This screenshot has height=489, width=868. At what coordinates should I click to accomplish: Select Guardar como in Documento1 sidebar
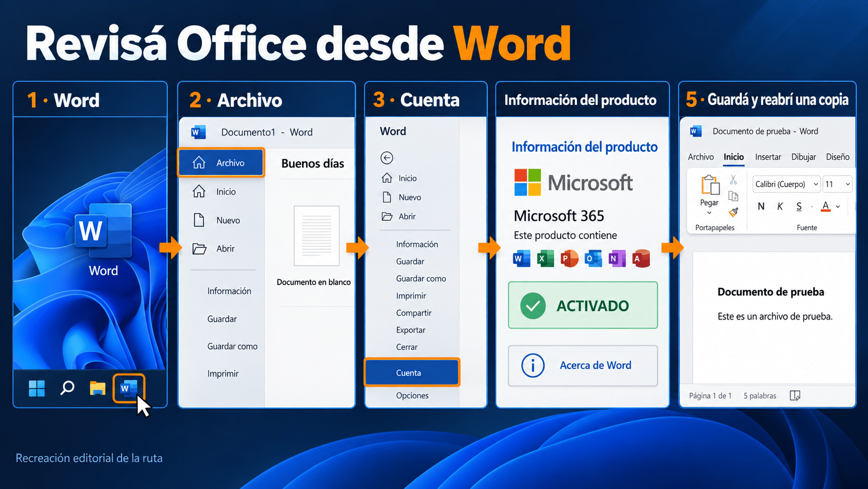point(233,346)
